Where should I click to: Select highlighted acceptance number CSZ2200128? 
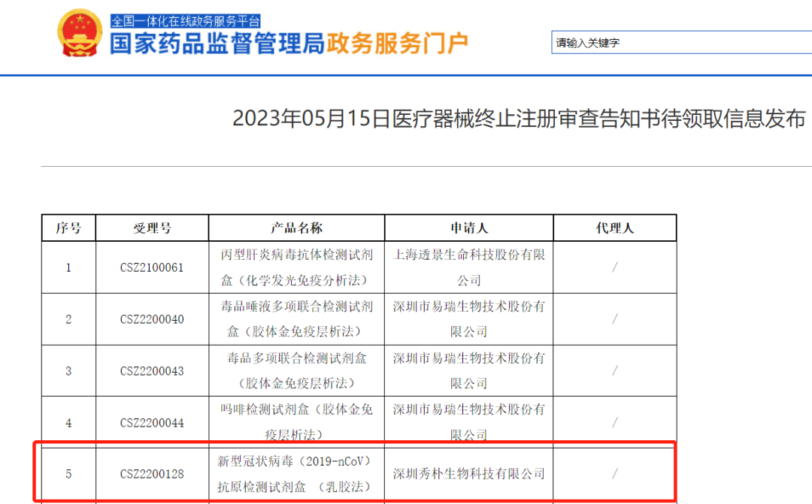pos(152,474)
